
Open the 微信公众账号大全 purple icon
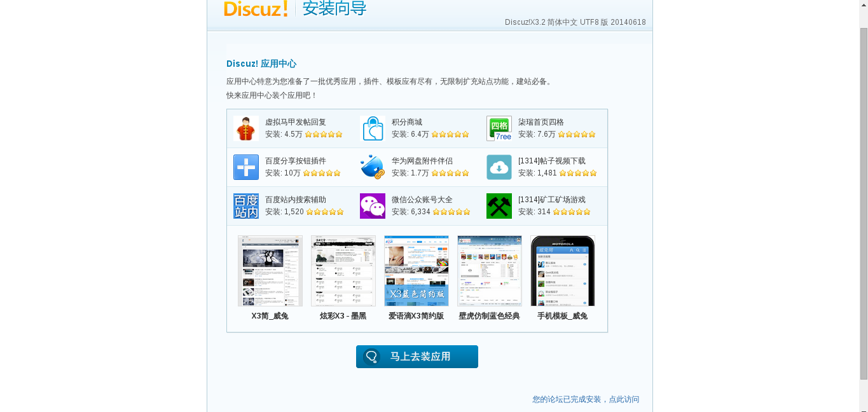(x=373, y=206)
